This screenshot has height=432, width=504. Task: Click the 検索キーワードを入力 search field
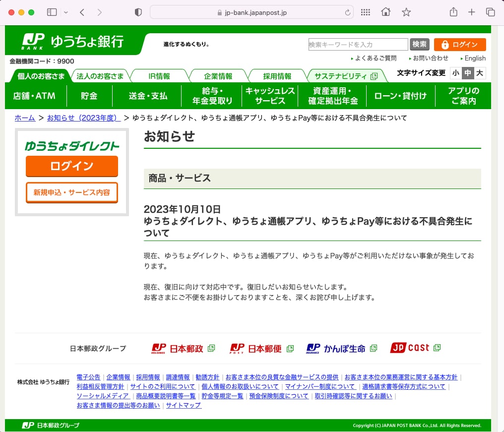pyautogui.click(x=357, y=45)
